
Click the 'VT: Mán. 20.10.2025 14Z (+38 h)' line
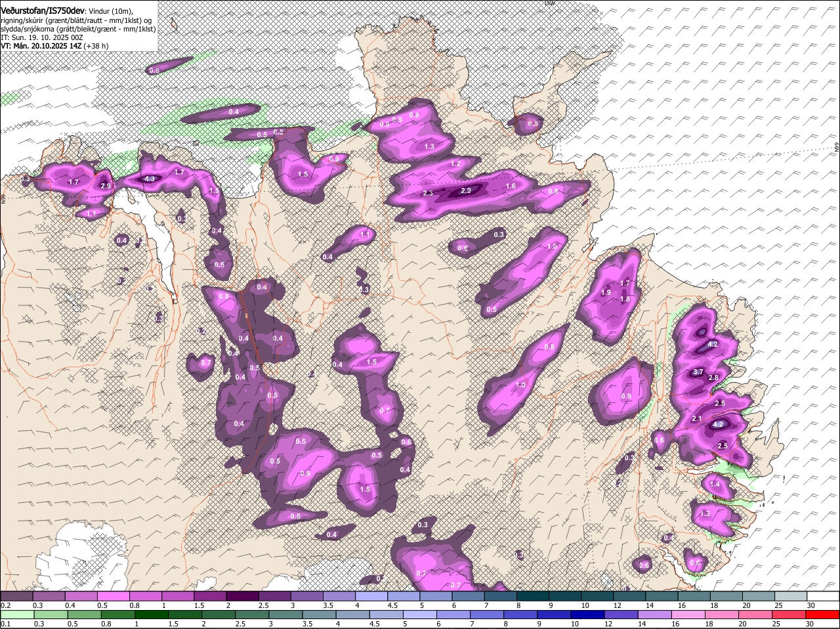coord(54,46)
